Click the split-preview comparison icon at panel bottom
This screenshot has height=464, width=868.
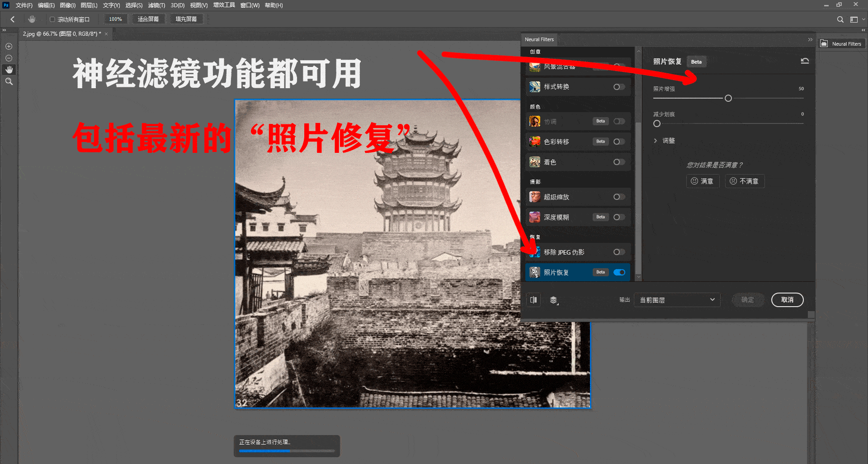coord(533,300)
